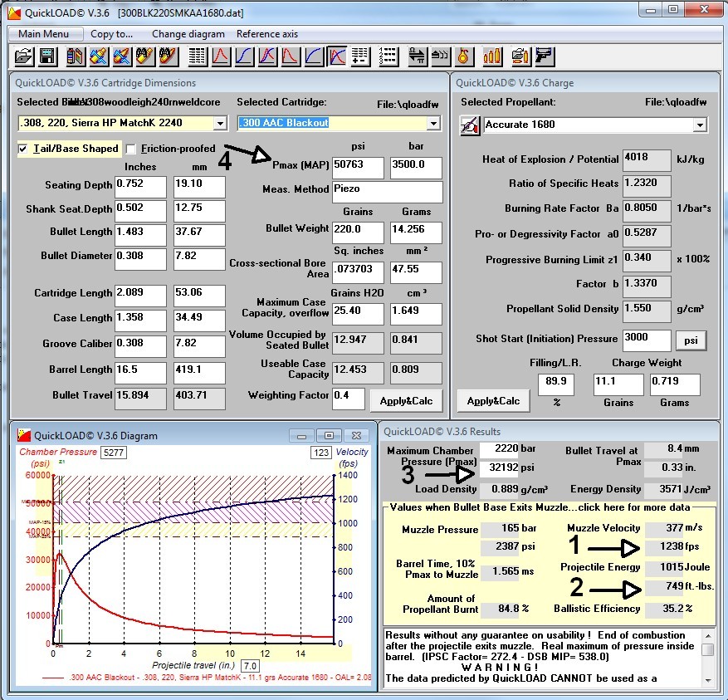Click the right binoculars search icon
The image size is (728, 700).
(x=168, y=56)
